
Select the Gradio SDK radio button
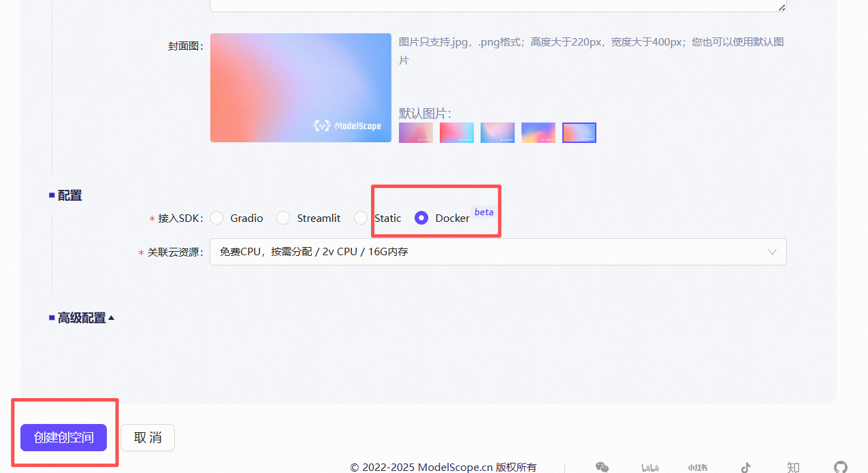216,218
